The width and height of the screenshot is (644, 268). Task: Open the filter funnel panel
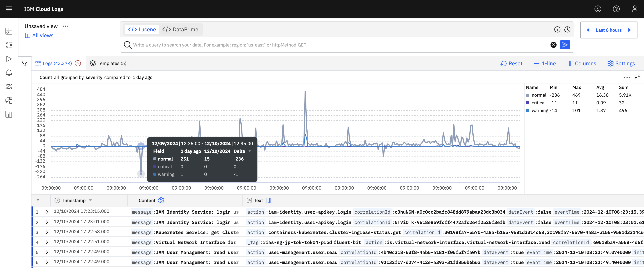click(25, 64)
